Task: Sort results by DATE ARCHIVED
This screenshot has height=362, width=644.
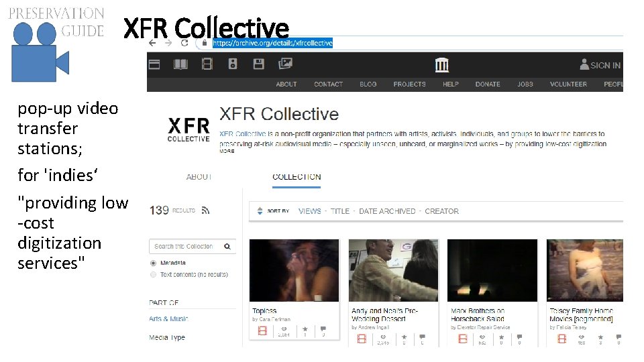Action: coord(387,211)
